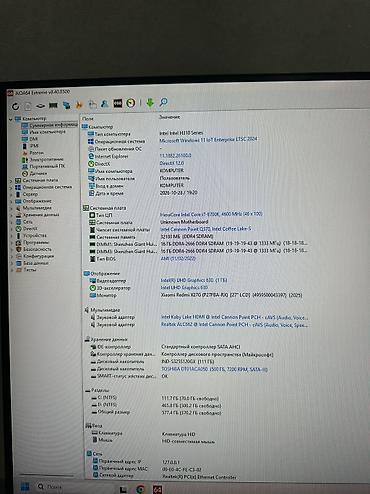Open monitor diagnostics blue screens toolbar icon
The width and height of the screenshot is (370, 494).
[66, 105]
